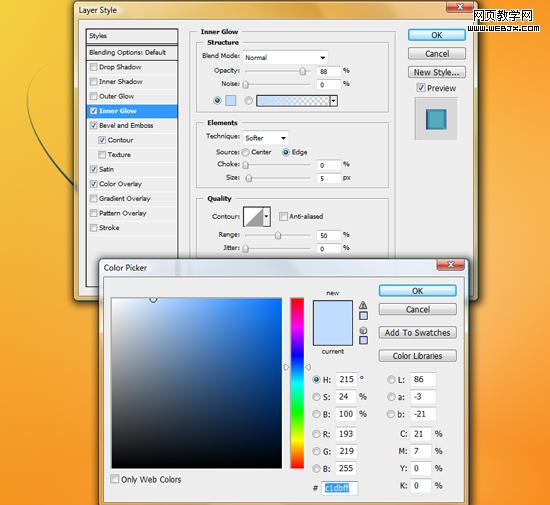This screenshot has height=505, width=550.
Task: Select the R red radio button
Action: click(x=316, y=434)
